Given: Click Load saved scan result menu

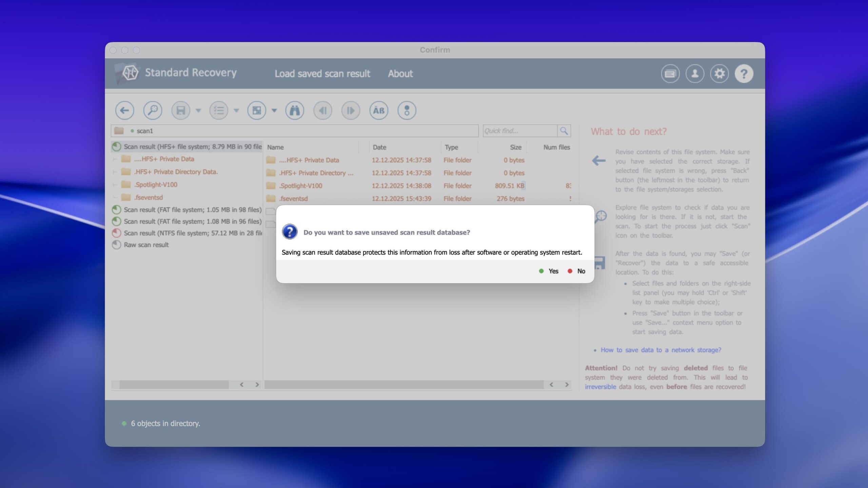Looking at the screenshot, I should click(x=322, y=74).
